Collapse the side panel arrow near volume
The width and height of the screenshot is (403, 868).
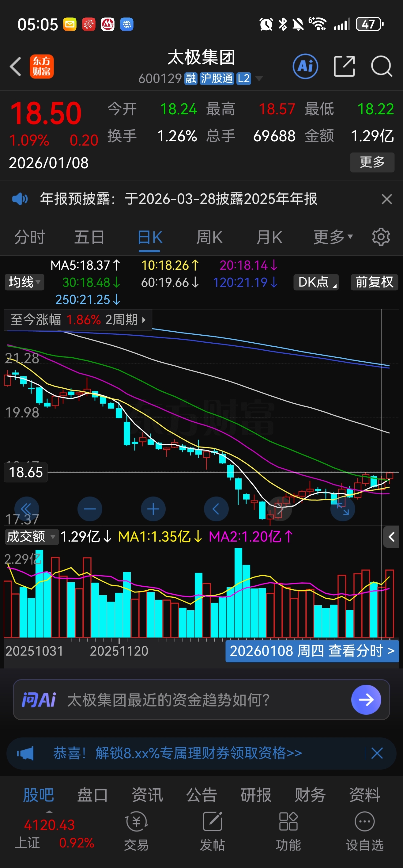(x=391, y=537)
